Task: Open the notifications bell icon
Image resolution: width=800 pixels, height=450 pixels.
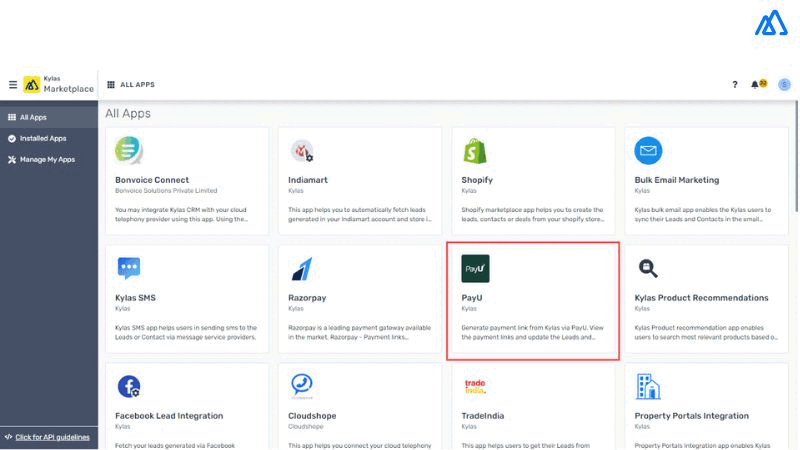Action: [756, 85]
